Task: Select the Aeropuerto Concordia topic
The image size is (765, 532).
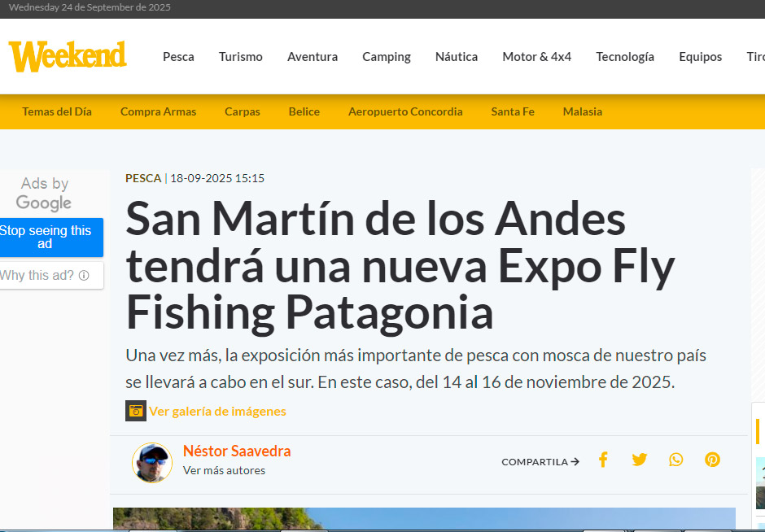Action: coord(405,112)
